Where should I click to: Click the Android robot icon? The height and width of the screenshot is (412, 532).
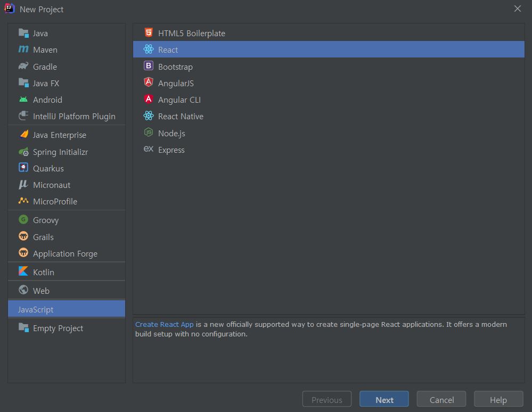[23, 100]
